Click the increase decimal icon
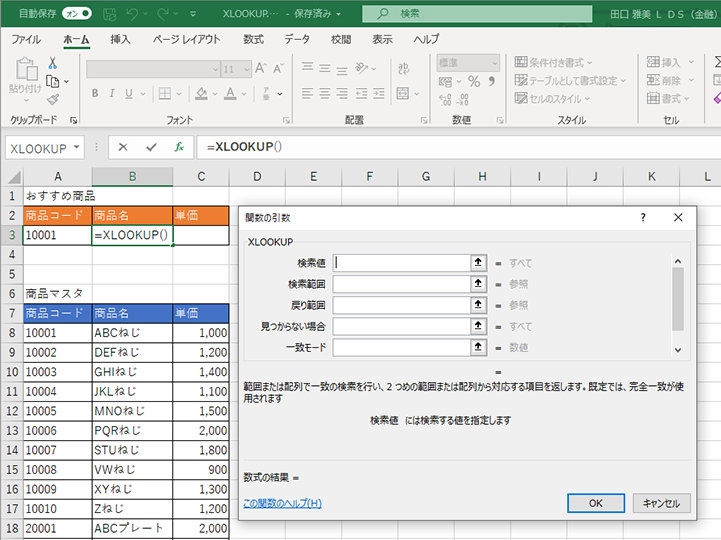Image resolution: width=721 pixels, height=540 pixels. coord(445,99)
